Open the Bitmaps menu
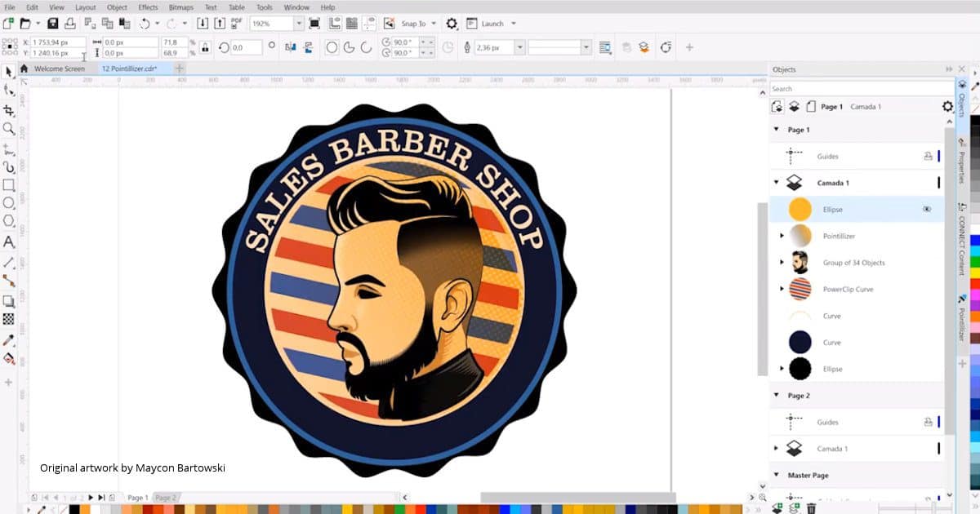Image resolution: width=980 pixels, height=514 pixels. point(180,7)
